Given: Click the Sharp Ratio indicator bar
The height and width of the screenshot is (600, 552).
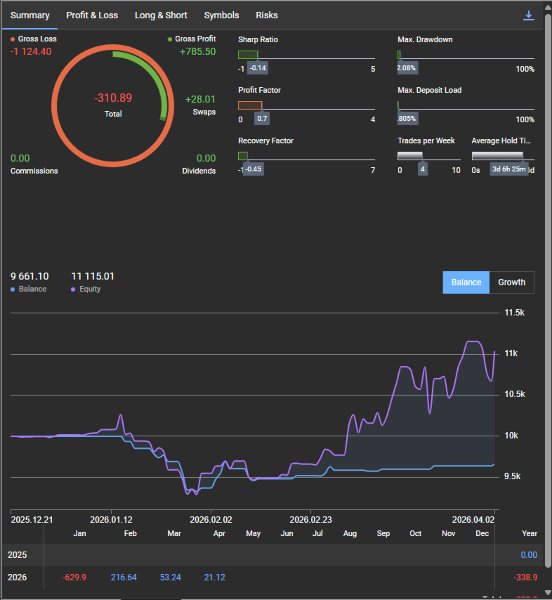Looking at the screenshot, I should click(x=248, y=55).
